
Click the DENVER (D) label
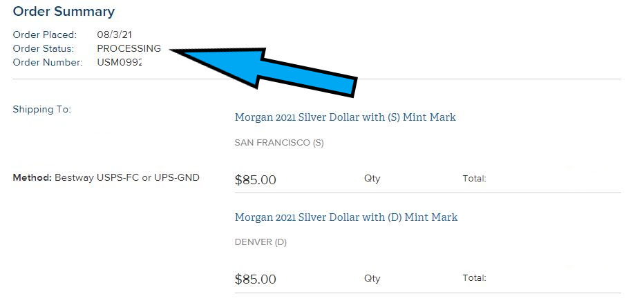click(x=261, y=242)
